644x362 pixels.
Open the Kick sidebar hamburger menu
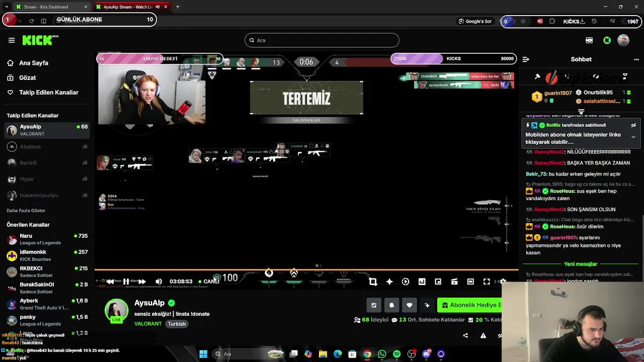coord(12,40)
